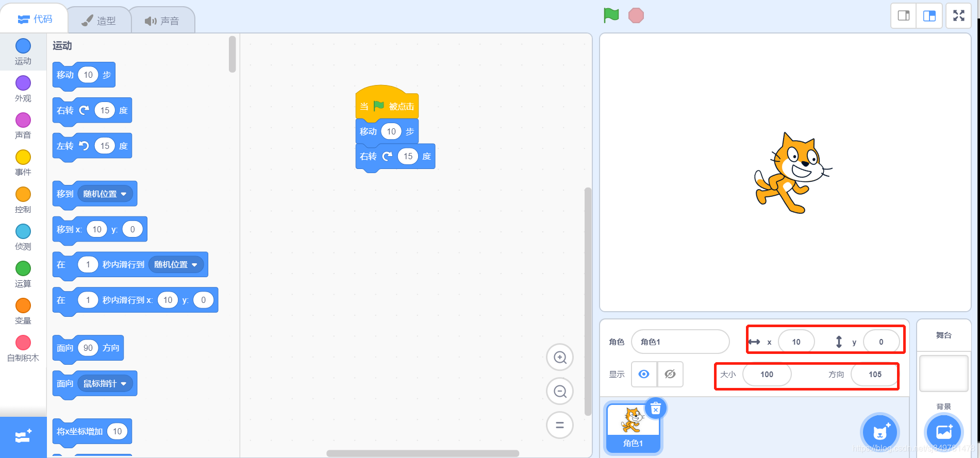Viewport: 980px width, 458px height.
Task: Click clockwise arrow on workspace 右转 block
Action: pyautogui.click(x=387, y=156)
